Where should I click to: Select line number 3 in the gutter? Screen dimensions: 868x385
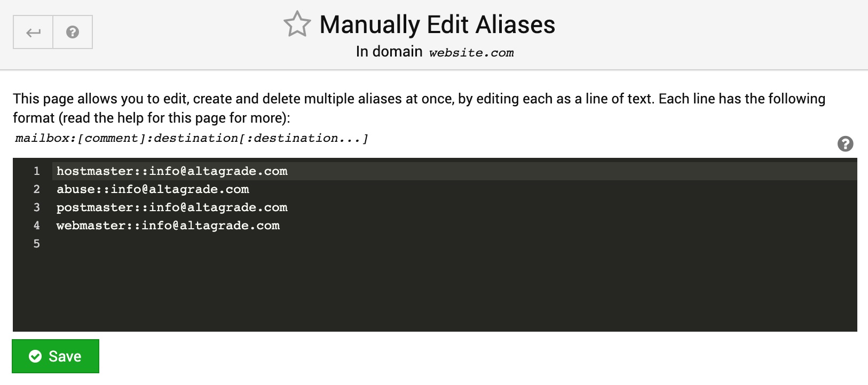(x=36, y=207)
